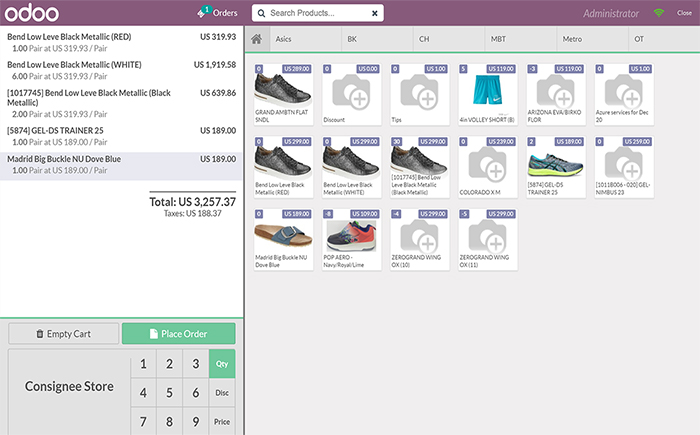Click the search magnifier icon
700x435 pixels.
[261, 13]
